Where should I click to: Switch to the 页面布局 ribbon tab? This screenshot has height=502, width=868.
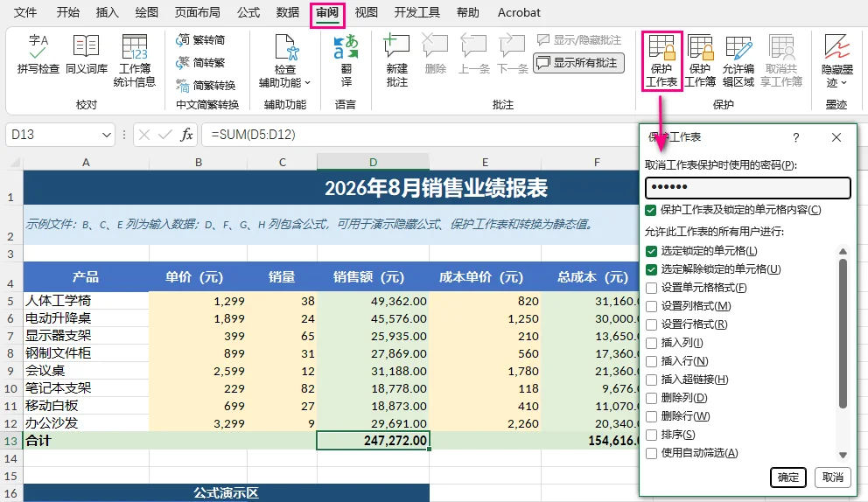(x=197, y=12)
